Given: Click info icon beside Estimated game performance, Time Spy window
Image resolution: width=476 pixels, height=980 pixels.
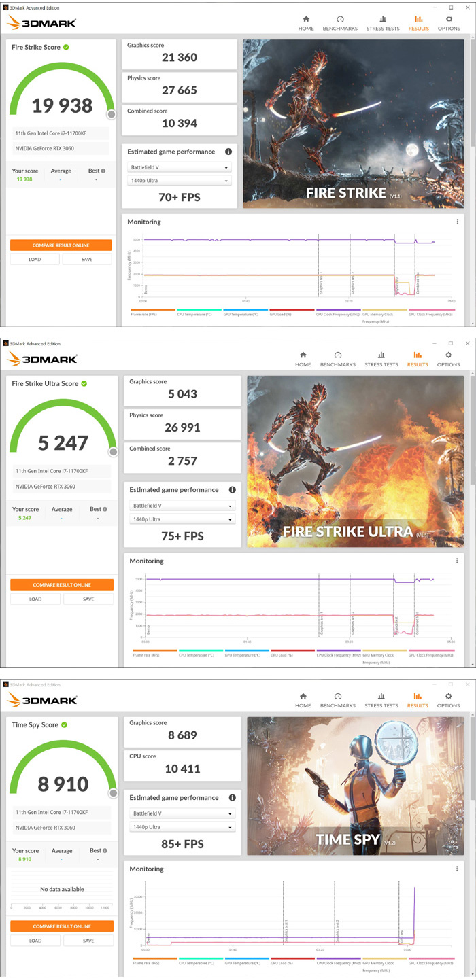Looking at the screenshot, I should click(233, 798).
